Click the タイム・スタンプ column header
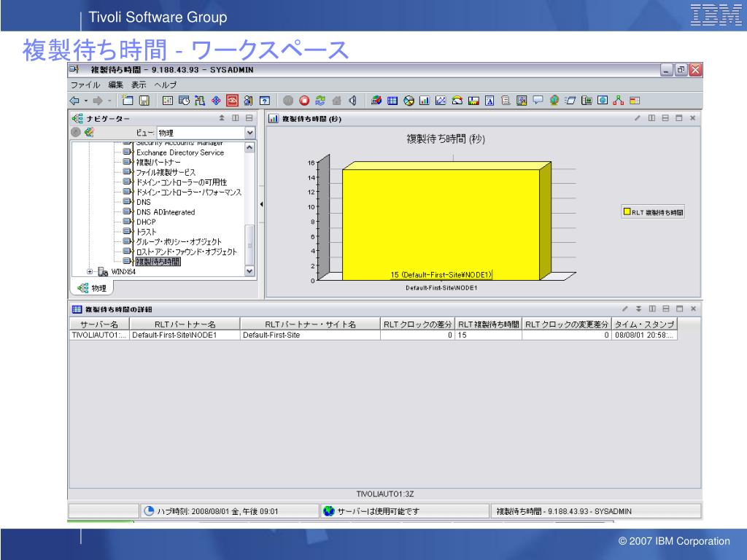 [x=644, y=324]
